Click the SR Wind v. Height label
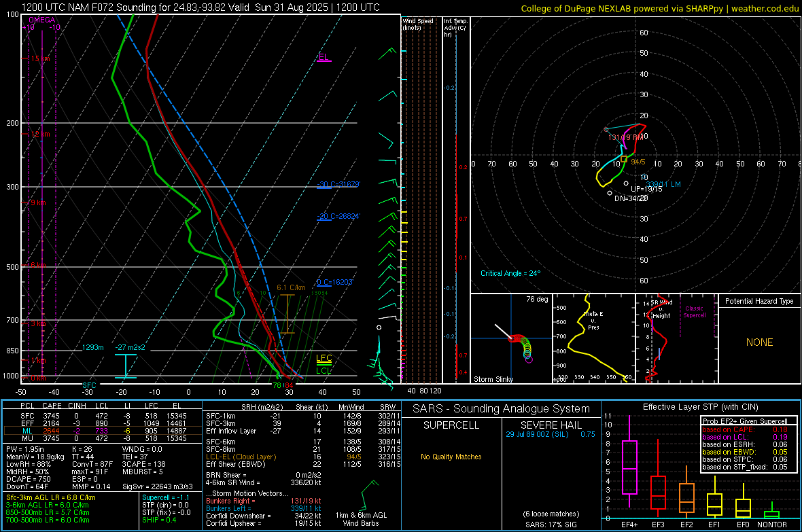Screen dimensions: 802x532 [x=661, y=309]
